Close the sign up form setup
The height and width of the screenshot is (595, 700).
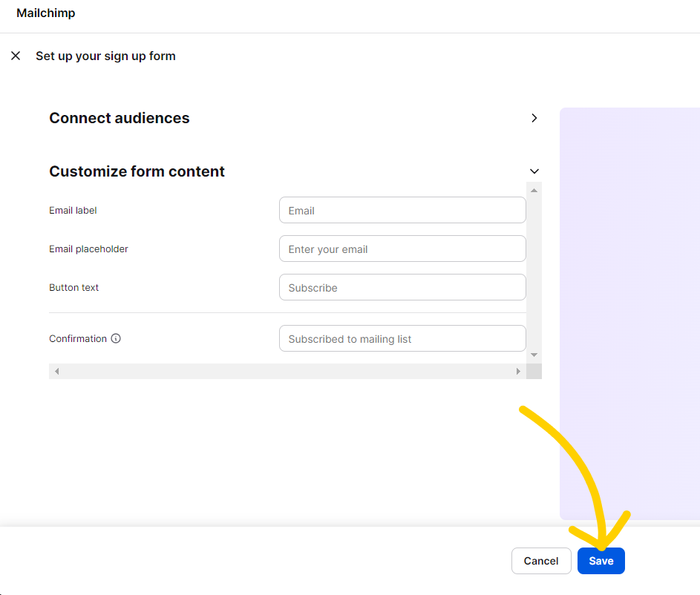[16, 56]
